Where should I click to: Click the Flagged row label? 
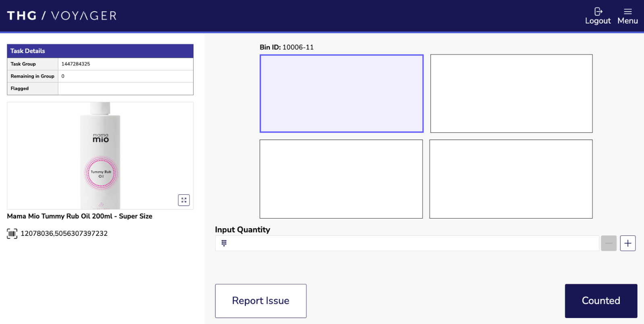20,89
